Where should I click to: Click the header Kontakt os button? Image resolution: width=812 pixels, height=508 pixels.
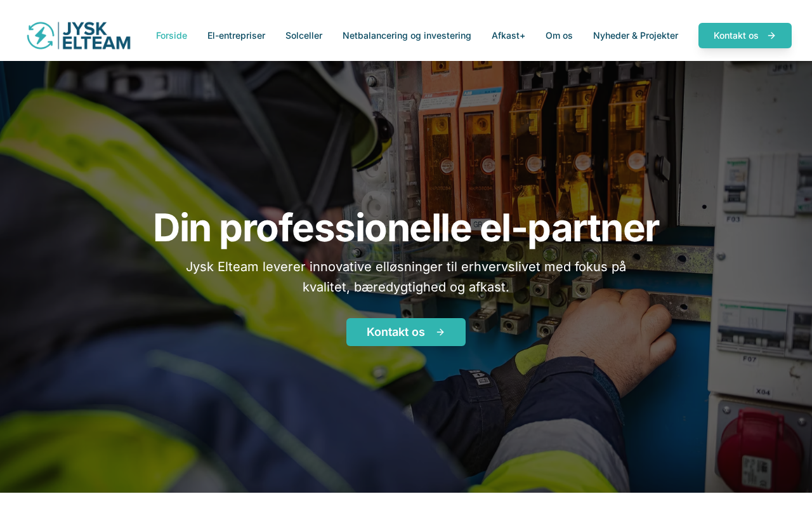click(x=745, y=36)
